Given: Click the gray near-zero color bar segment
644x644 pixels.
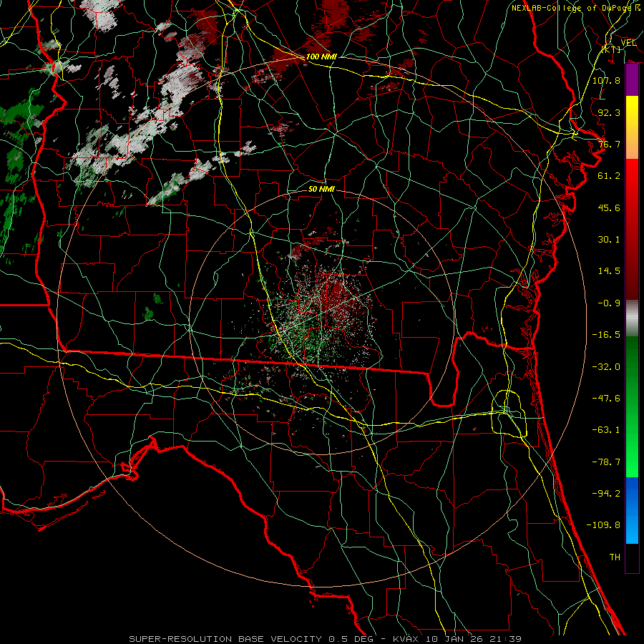Looking at the screenshot, I should (x=632, y=318).
